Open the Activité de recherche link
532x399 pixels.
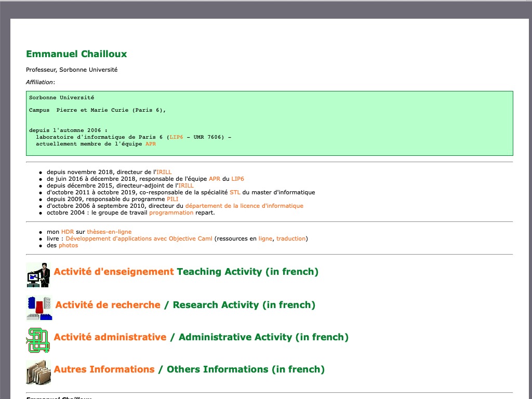pyautogui.click(x=108, y=305)
